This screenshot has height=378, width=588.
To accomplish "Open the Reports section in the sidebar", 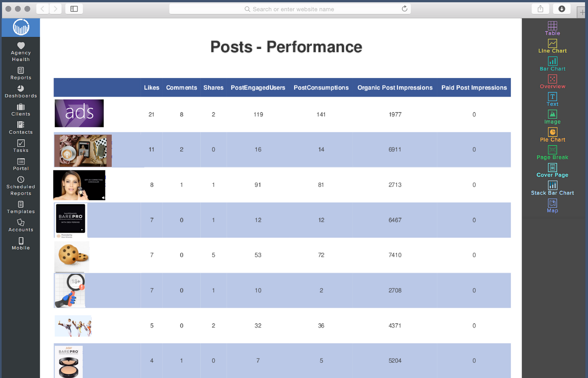I will coord(21,74).
